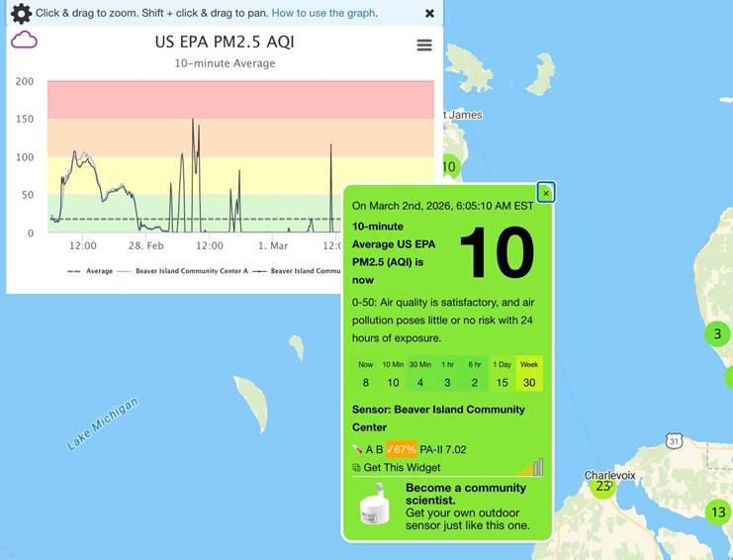The width and height of the screenshot is (733, 560).
Task: Click the purple cloud icon
Action: (24, 41)
